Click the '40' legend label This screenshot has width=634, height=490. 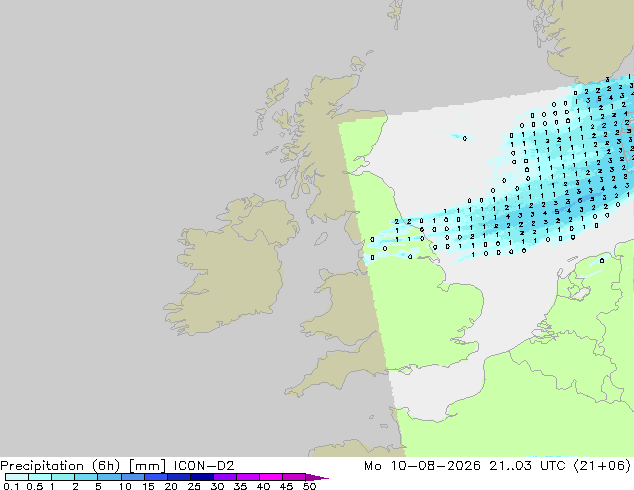263,486
